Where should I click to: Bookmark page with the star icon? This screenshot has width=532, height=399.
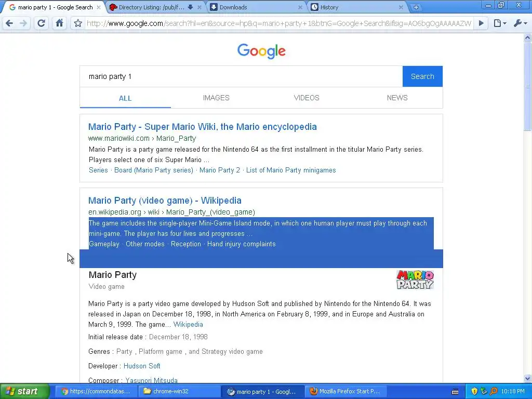tap(78, 23)
